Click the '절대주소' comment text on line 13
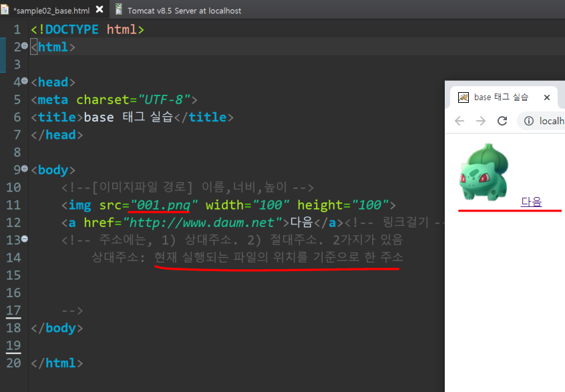 pyautogui.click(x=293, y=240)
